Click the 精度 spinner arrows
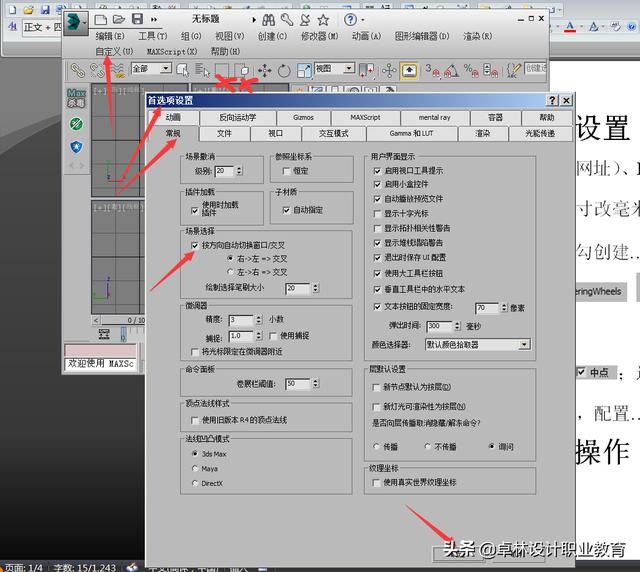 click(259, 320)
